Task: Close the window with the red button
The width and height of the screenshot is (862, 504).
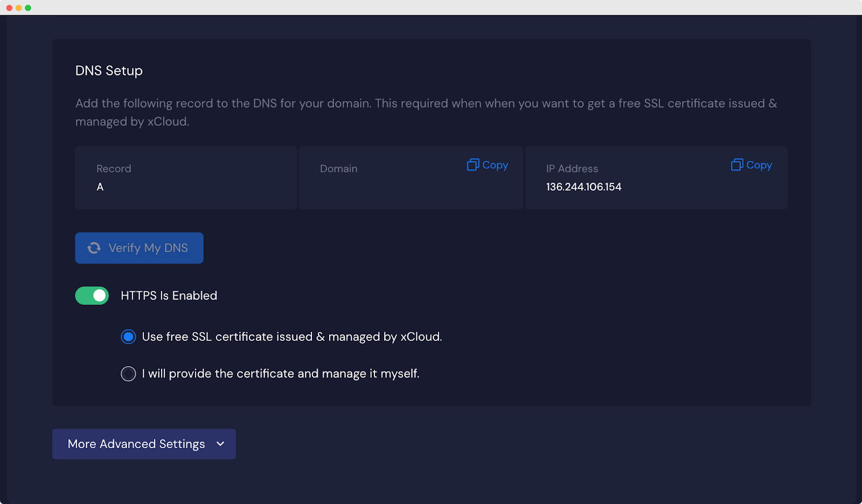Action: [9, 8]
